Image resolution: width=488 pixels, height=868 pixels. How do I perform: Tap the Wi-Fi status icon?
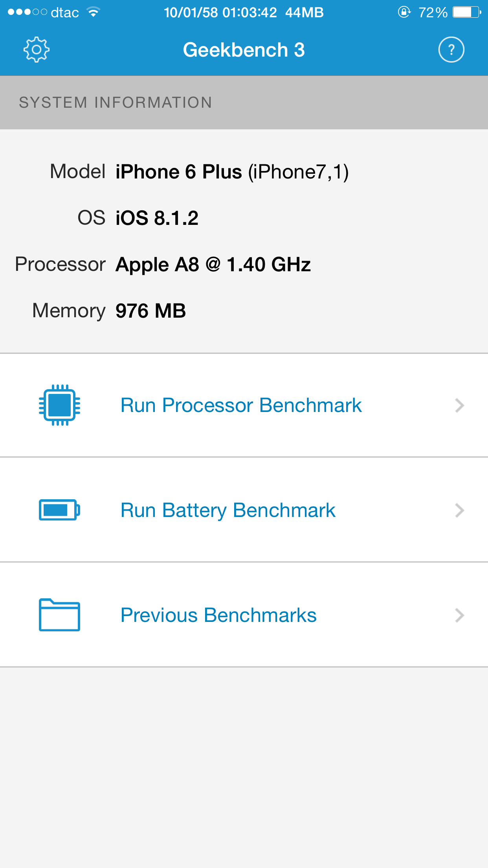[94, 12]
